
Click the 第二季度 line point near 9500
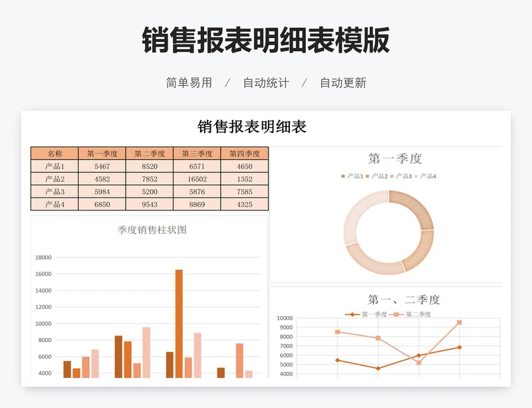pyautogui.click(x=460, y=322)
